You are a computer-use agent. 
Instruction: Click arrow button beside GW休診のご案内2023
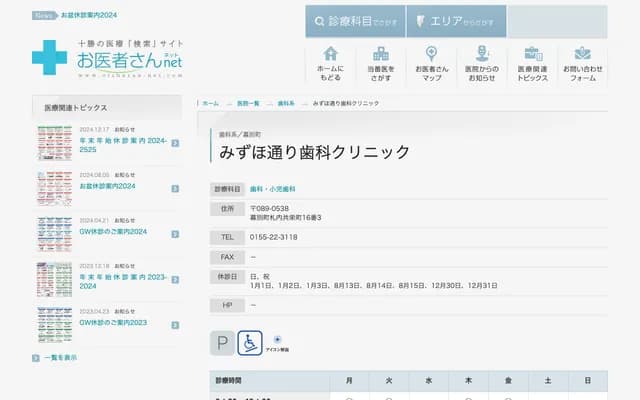click(175, 323)
